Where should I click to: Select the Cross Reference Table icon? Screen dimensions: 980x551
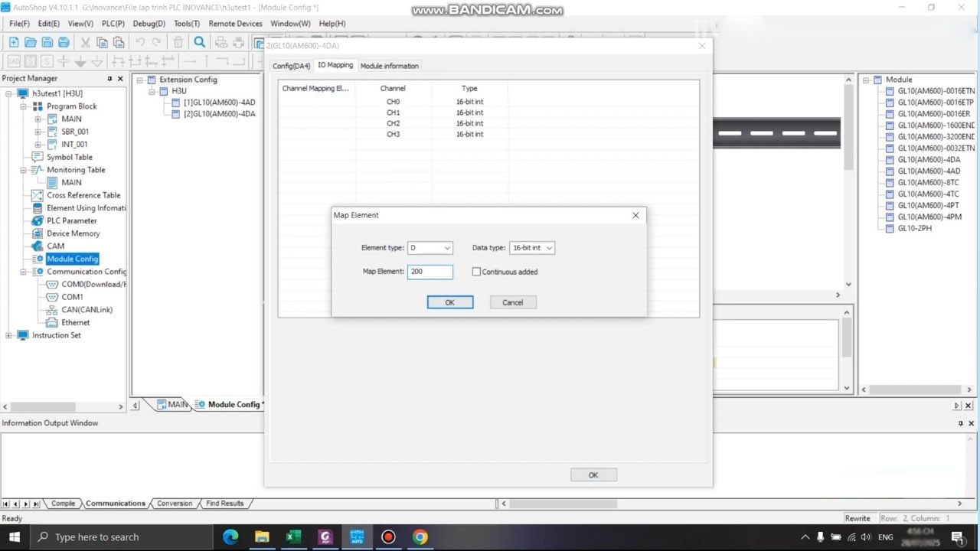(x=37, y=195)
